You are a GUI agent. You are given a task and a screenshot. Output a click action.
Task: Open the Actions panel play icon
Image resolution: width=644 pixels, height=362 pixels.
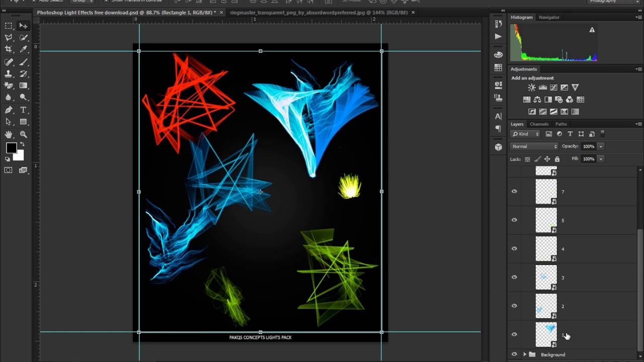498,36
